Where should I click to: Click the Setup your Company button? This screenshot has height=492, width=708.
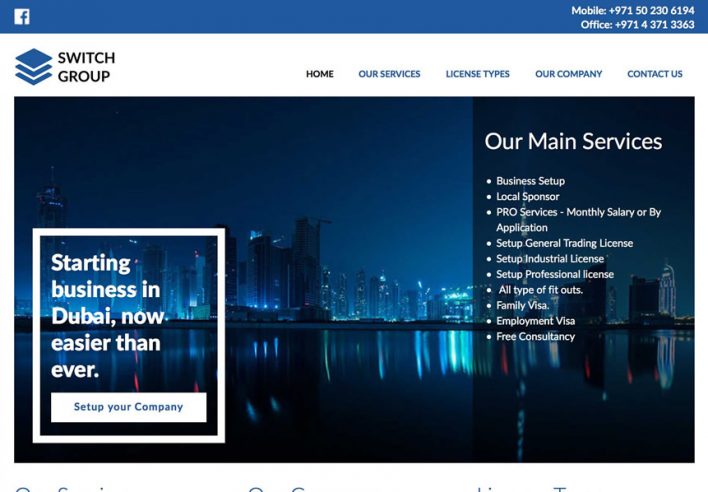129,407
